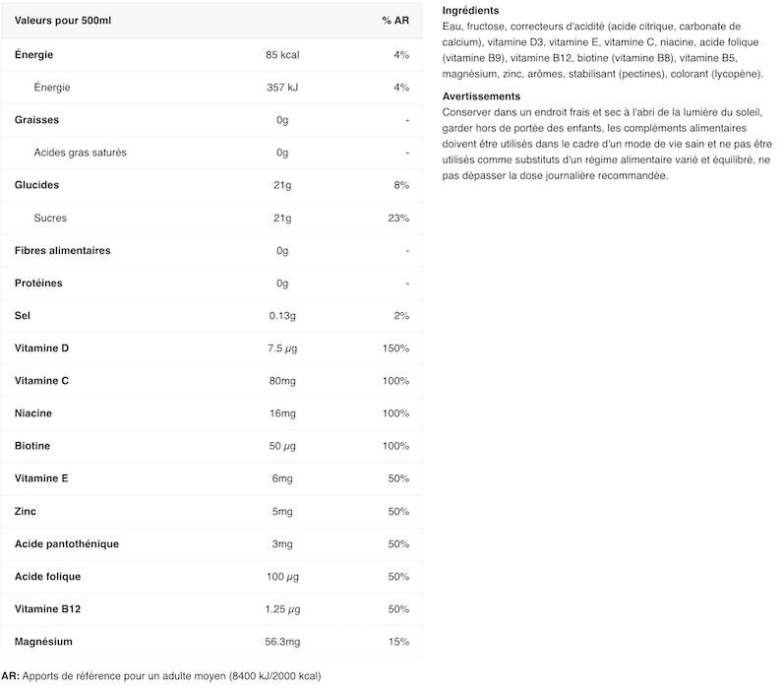Image resolution: width=784 pixels, height=689 pixels.
Task: Click the Vitamine C row label
Action: (41, 381)
